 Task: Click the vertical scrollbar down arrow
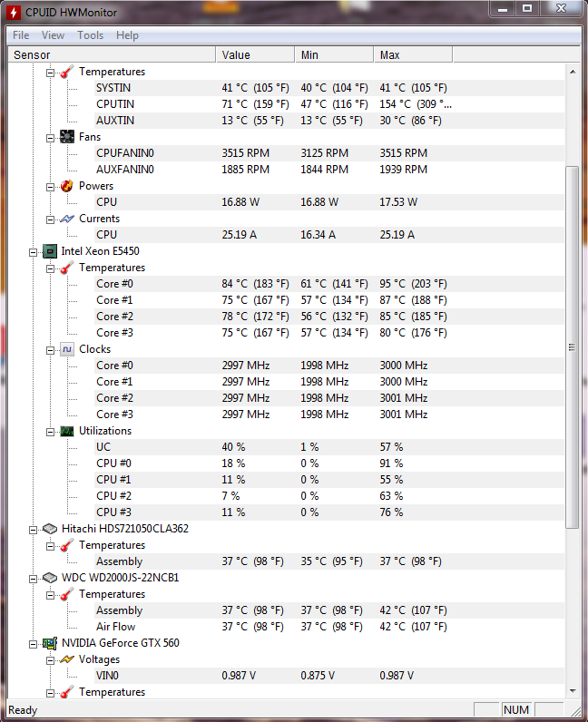coord(573,691)
